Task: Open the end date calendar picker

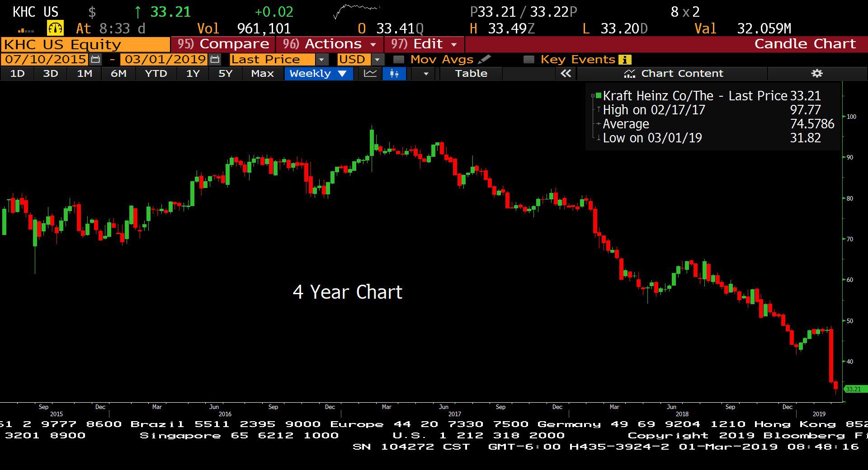Action: (x=215, y=59)
